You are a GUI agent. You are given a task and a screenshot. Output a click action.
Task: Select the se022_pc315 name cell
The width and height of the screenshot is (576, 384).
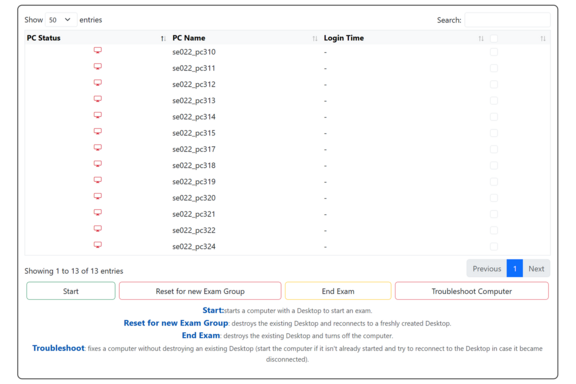(194, 133)
